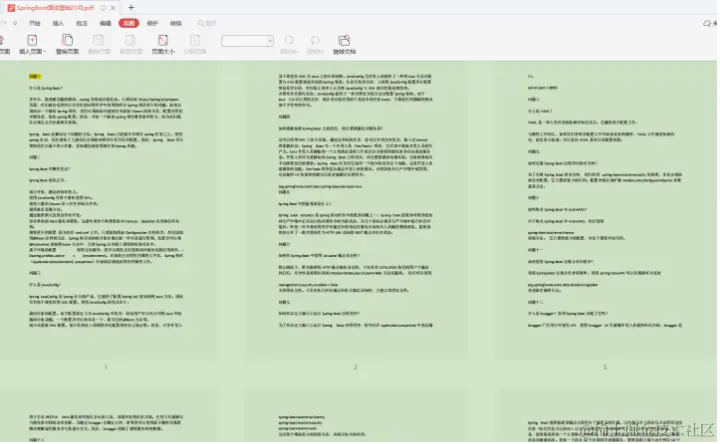Screen dimensions: 720x444
Task: Click inside the search input field
Action: [x=210, y=23]
